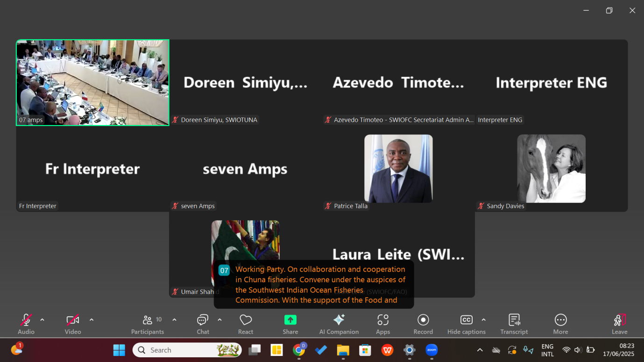Expand video options arrow next to Video
The height and width of the screenshot is (362, 644).
[x=92, y=320]
